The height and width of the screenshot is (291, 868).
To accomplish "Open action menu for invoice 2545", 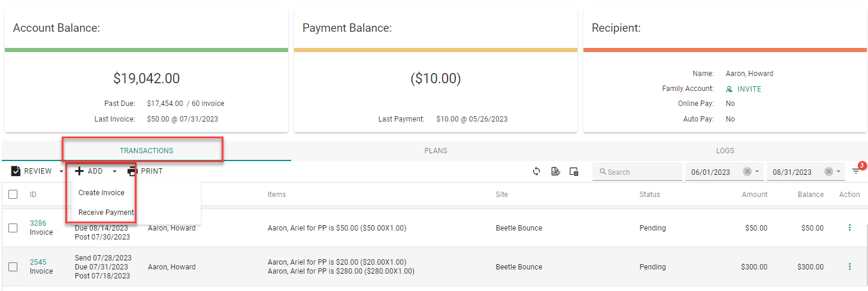I will point(849,266).
